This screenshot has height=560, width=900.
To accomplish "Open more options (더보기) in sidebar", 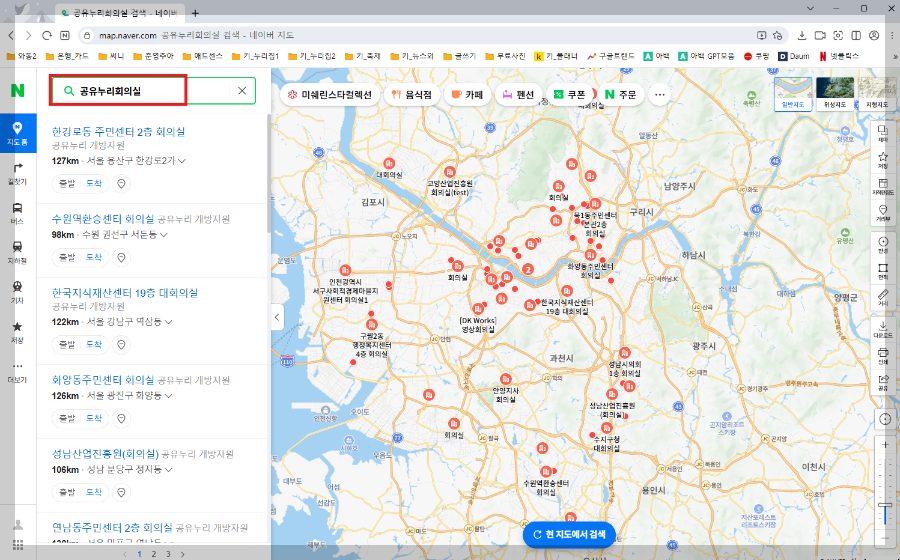I will click(18, 372).
